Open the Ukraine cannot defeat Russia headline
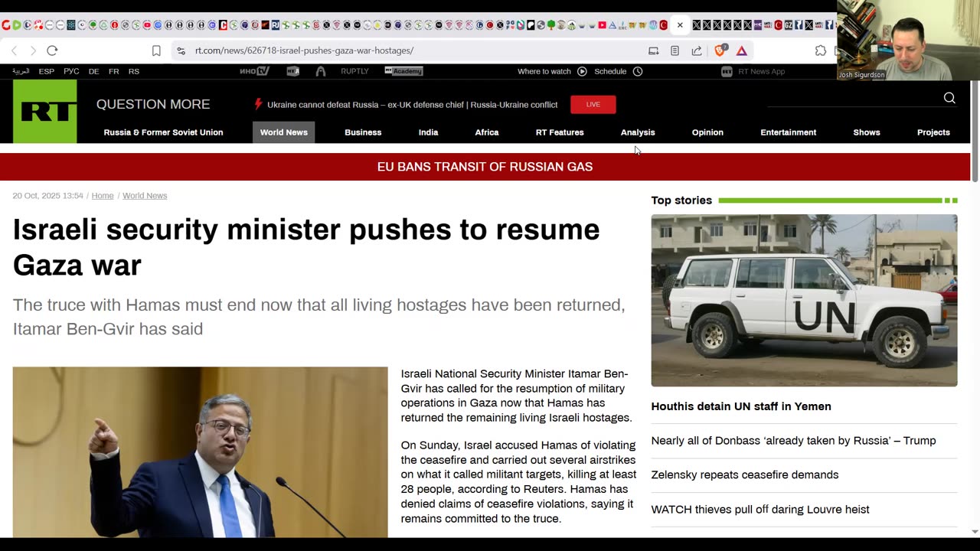This screenshot has width=980, height=551. (413, 105)
